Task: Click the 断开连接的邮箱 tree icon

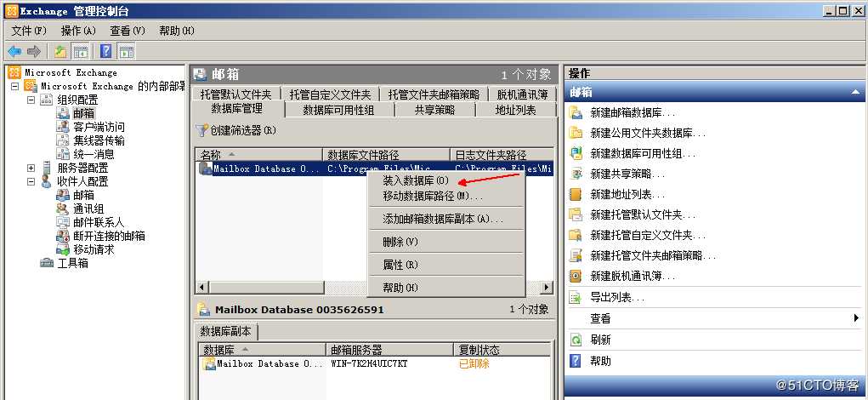Action: click(x=63, y=236)
